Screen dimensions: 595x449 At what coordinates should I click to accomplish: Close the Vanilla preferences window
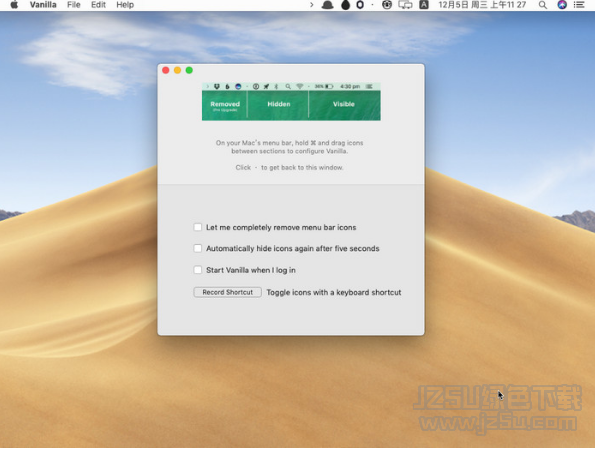click(x=166, y=70)
